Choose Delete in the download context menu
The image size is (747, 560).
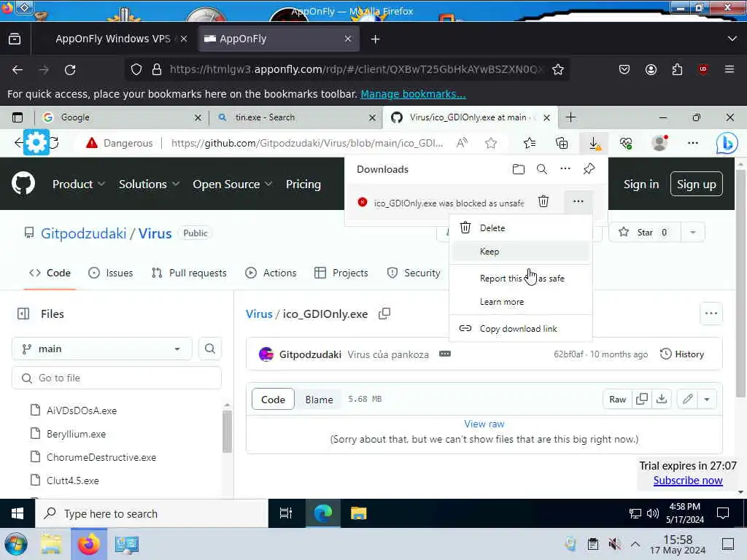(x=520, y=228)
